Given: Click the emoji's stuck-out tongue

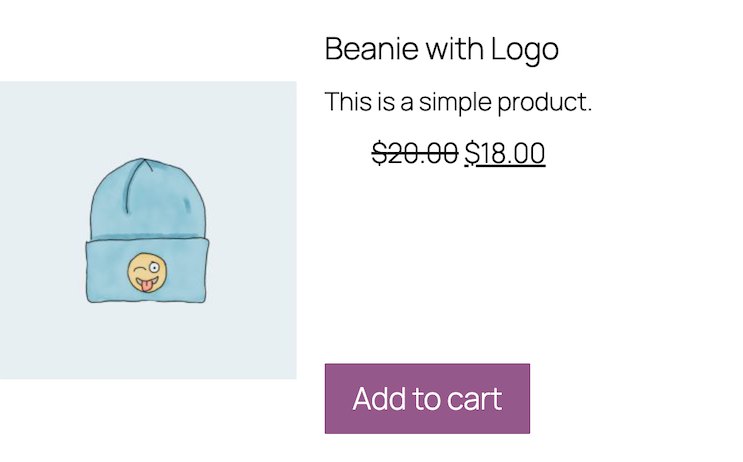Looking at the screenshot, I should [147, 284].
